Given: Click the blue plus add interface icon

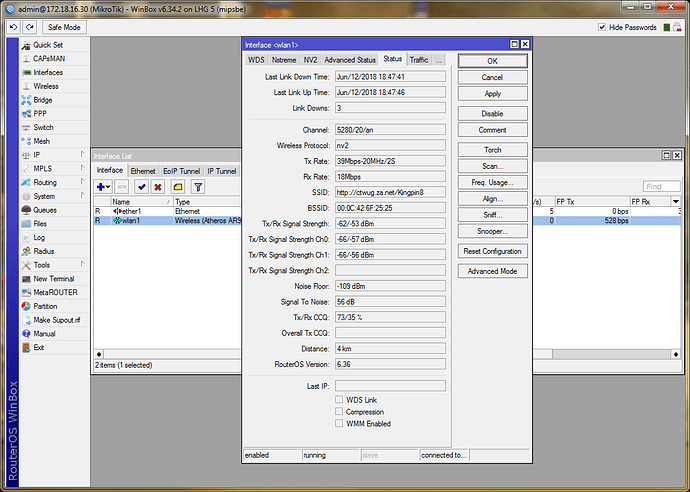Looking at the screenshot, I should click(102, 187).
